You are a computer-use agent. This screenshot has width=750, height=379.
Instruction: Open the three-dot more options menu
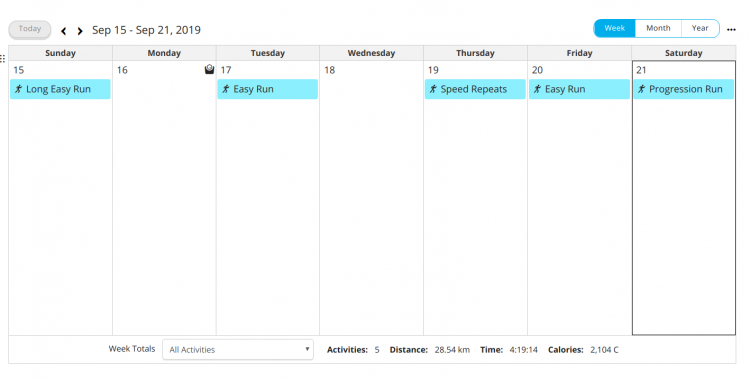pyautogui.click(x=731, y=30)
